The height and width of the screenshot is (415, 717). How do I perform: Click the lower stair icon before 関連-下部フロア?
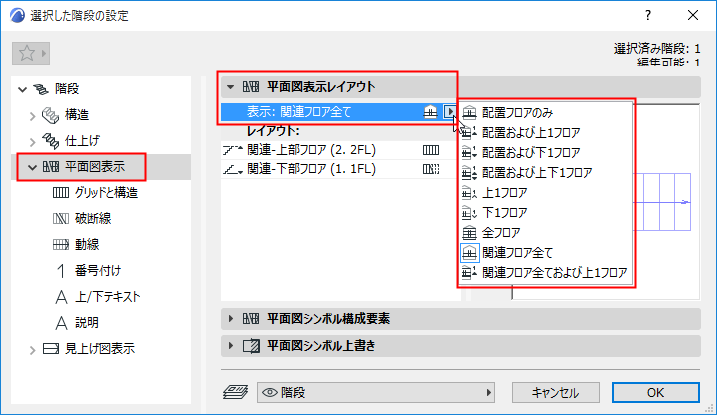(233, 170)
